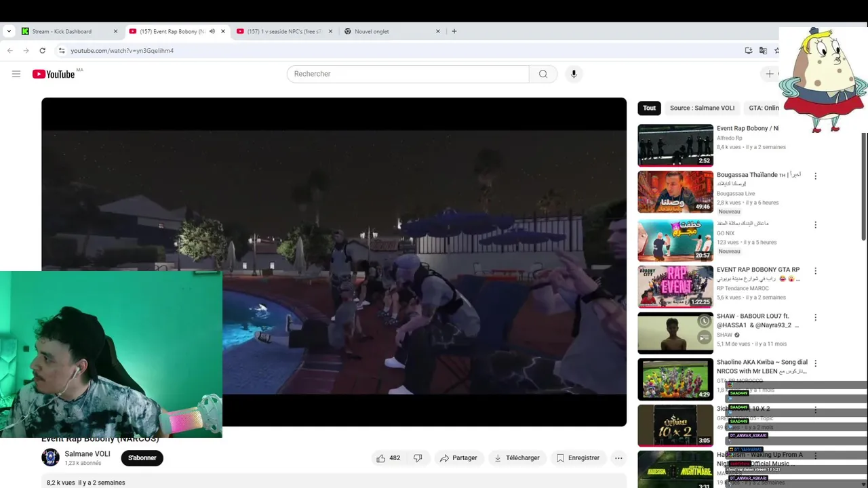
Task: Open options for the SHAW - BABOUR LOU7 video
Action: 816,317
